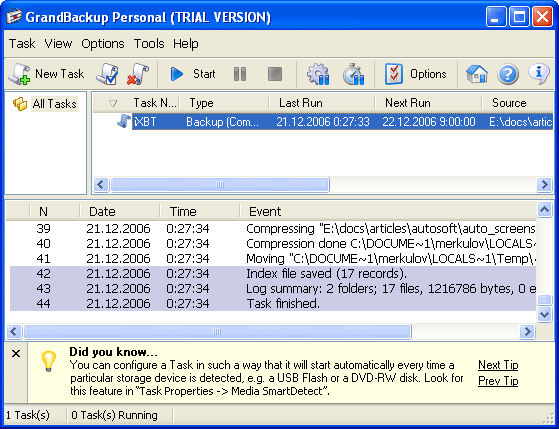
Task: Select log entry 39 Compressing
Action: (273, 229)
